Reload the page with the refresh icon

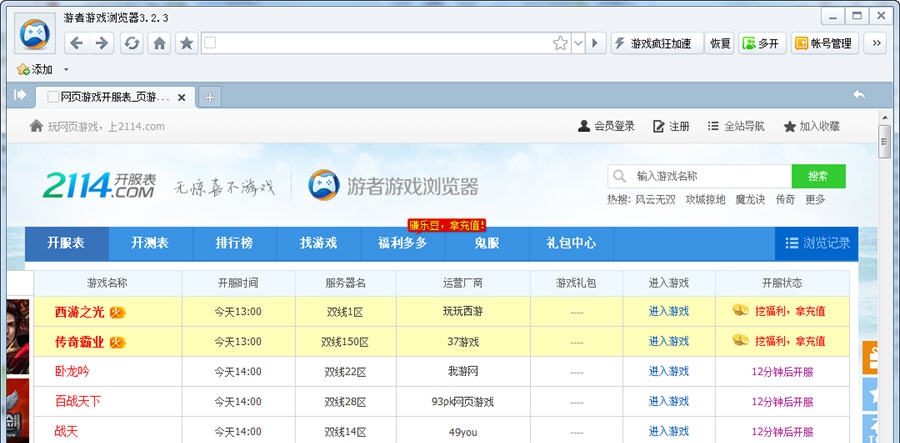(131, 43)
